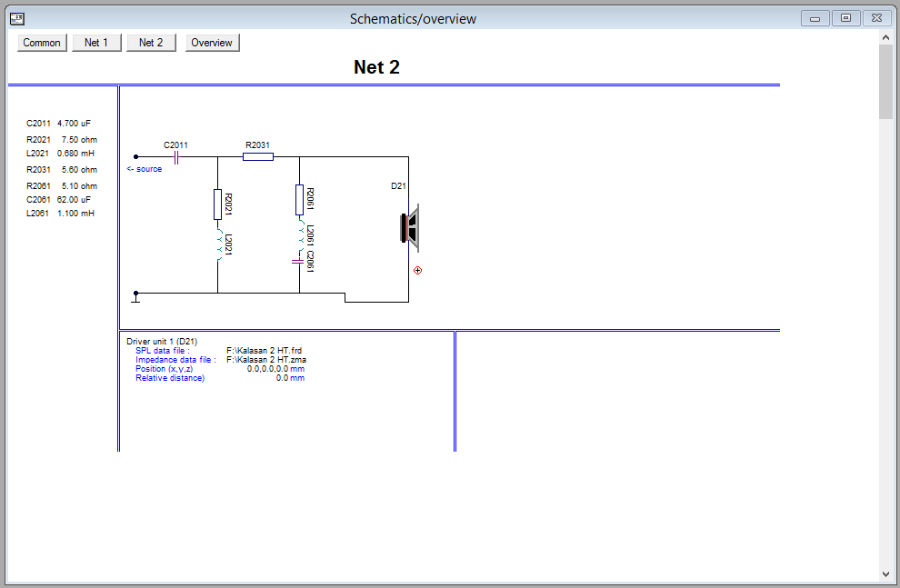900x588 pixels.
Task: Click the D21 loudspeaker driver symbol
Action: tap(409, 228)
